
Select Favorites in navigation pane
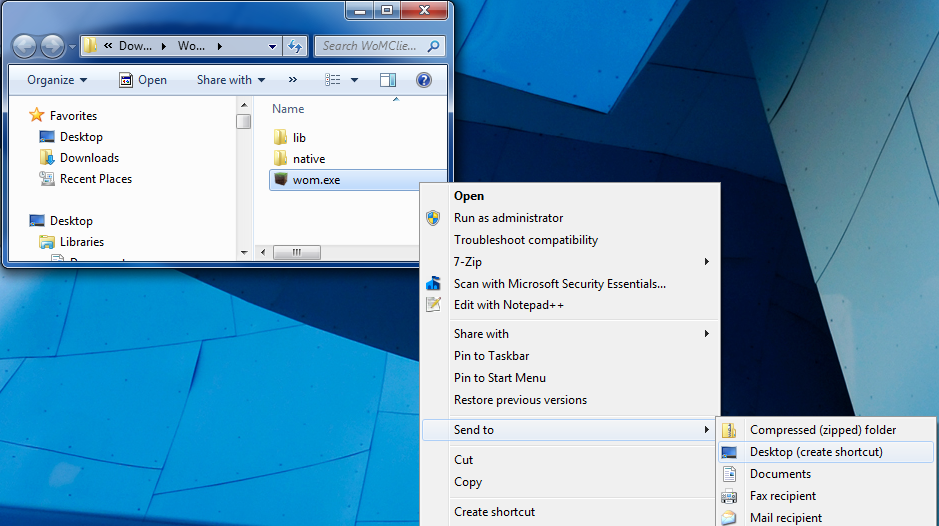[x=73, y=116]
